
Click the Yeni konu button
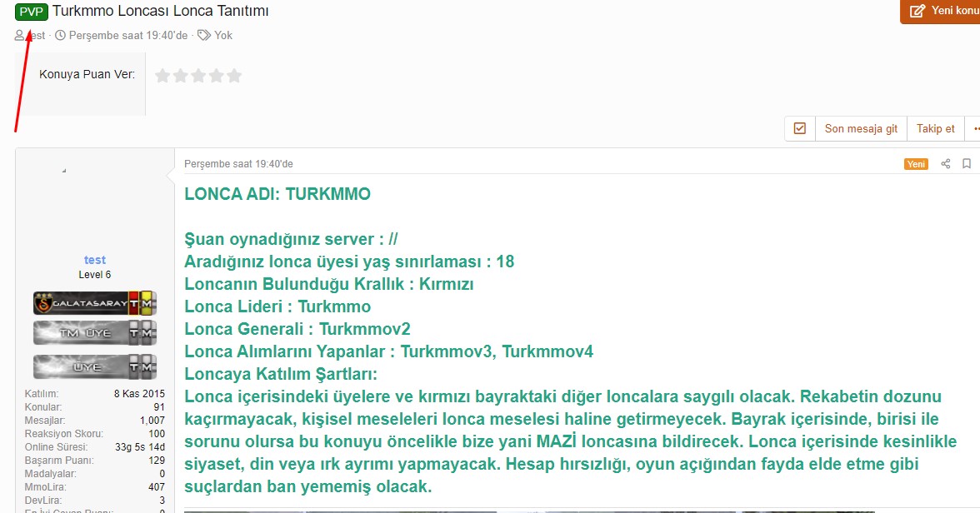(x=940, y=11)
